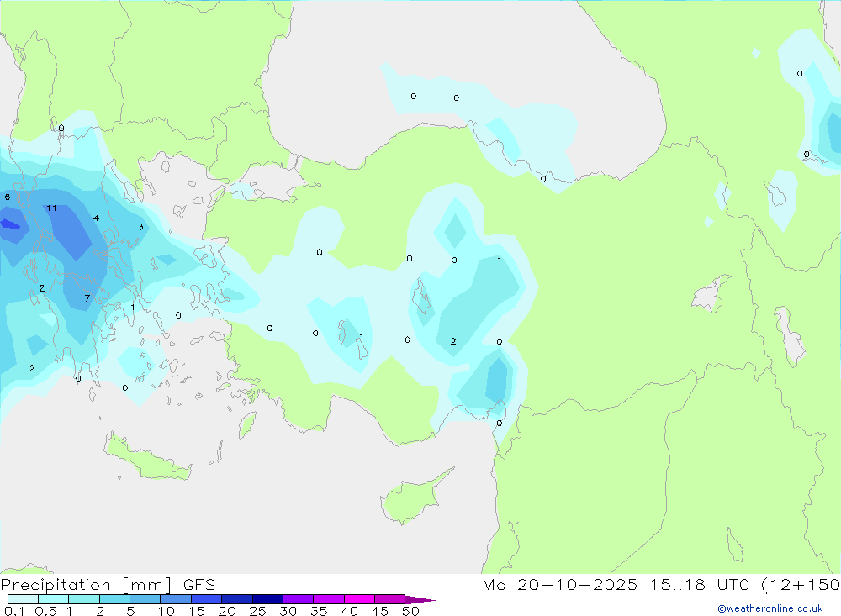Click the 20–25 mm dark blue swatch

[236, 599]
